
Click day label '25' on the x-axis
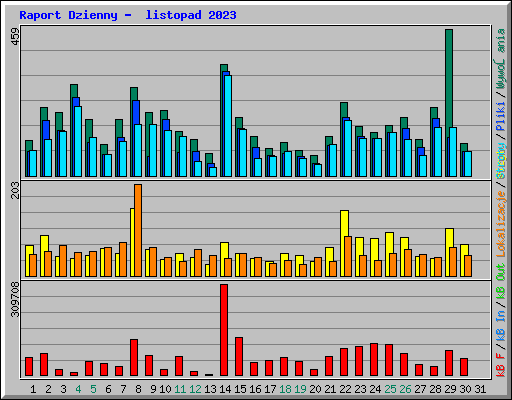[x=390, y=389]
